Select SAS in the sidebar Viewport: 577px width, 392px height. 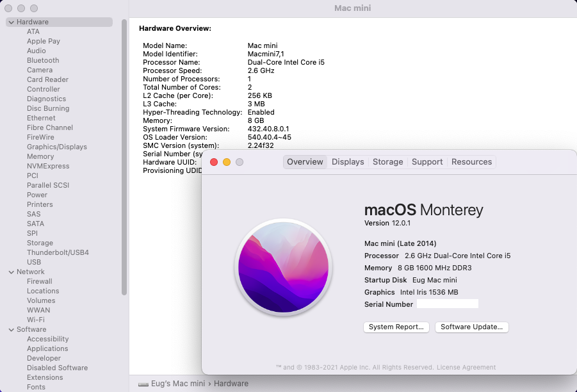[34, 214]
